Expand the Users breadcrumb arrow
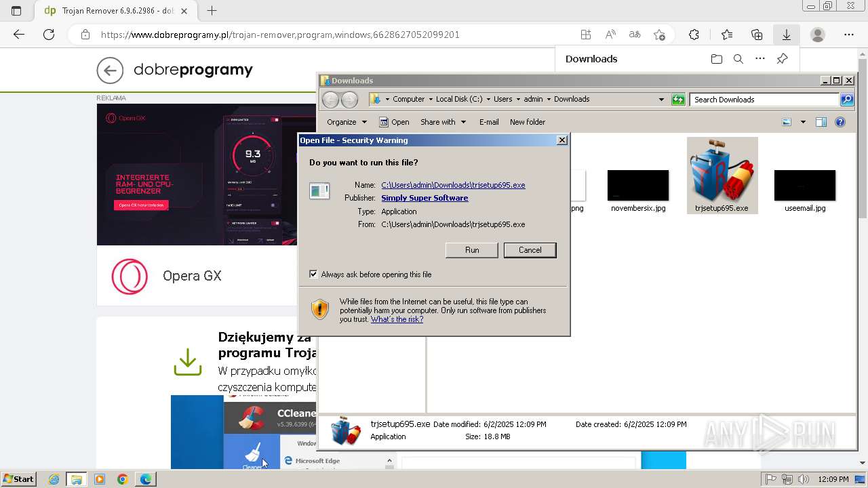 pyautogui.click(x=518, y=99)
